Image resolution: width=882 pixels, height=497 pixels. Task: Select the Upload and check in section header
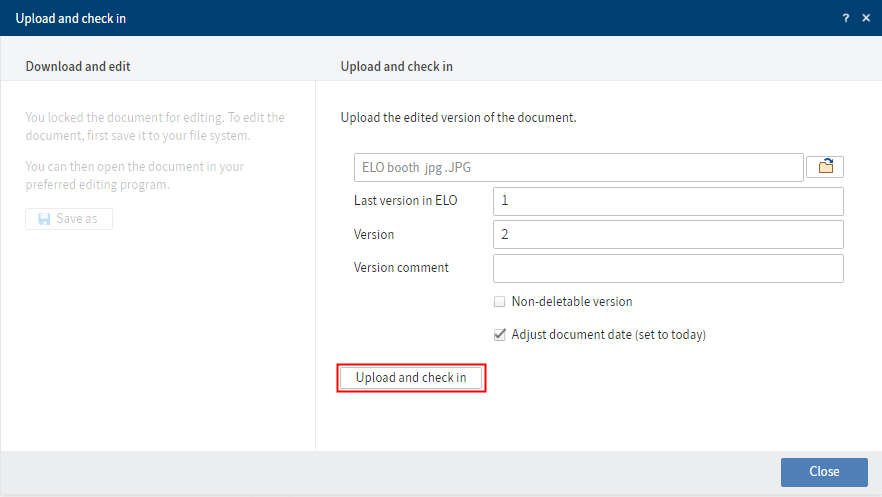[x=396, y=67]
